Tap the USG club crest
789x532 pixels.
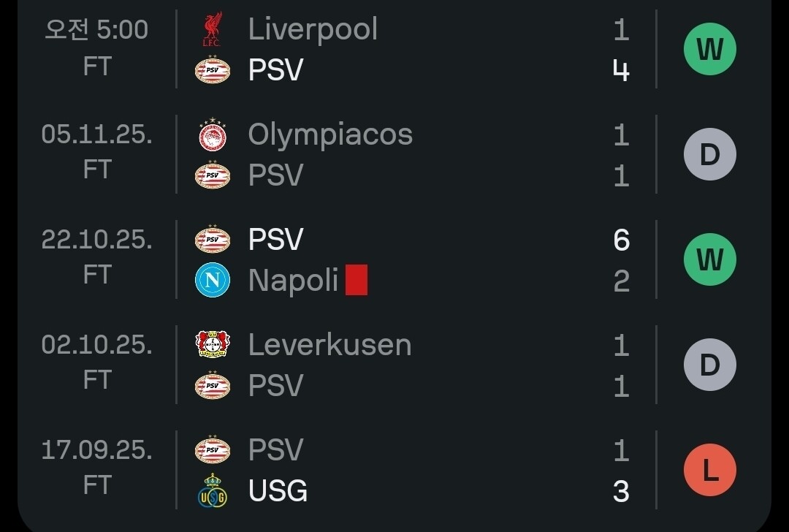213,490
